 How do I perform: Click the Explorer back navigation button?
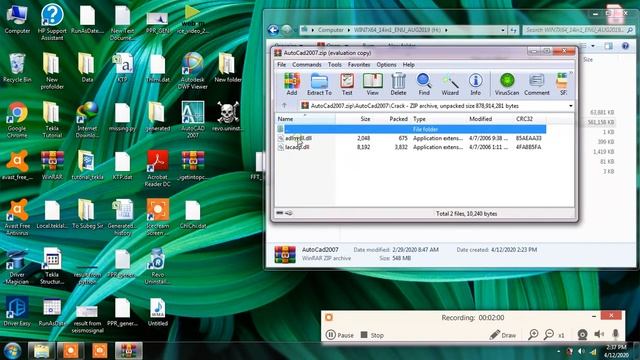pyautogui.click(x=273, y=30)
